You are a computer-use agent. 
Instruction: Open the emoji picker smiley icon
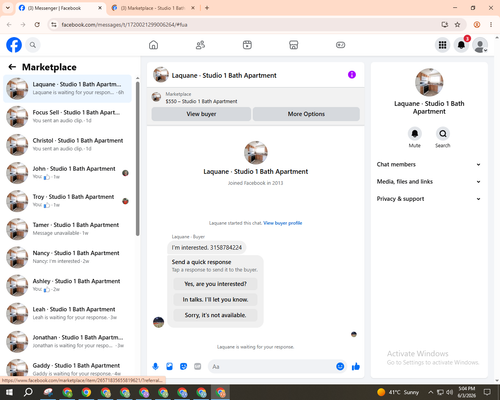point(340,367)
